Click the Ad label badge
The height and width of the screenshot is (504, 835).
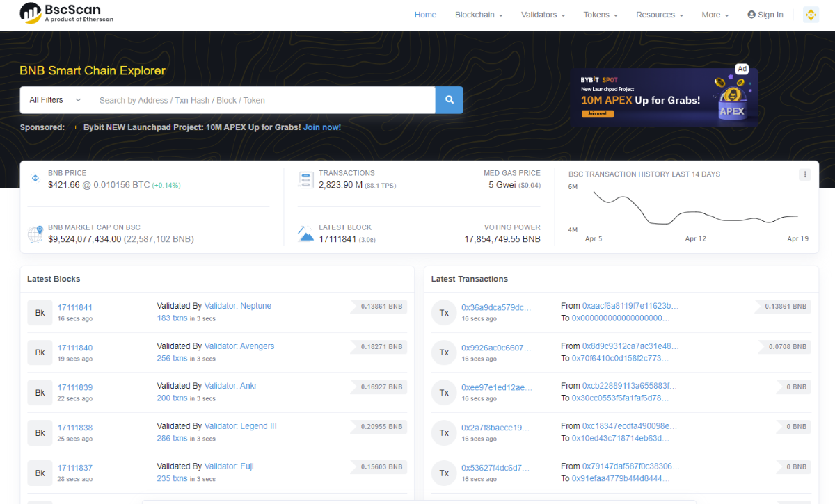click(742, 69)
